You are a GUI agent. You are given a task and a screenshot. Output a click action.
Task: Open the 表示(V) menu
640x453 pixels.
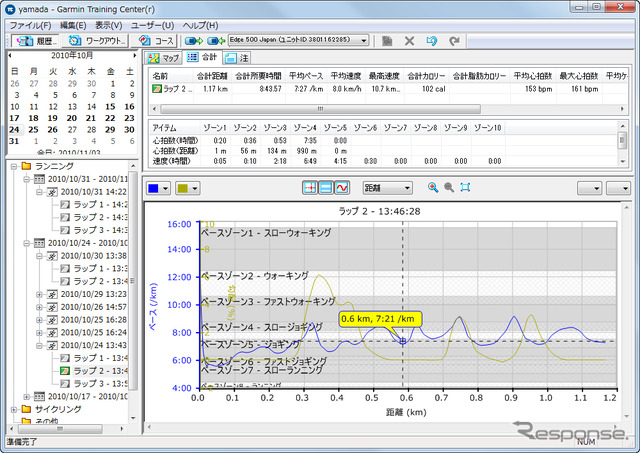[x=109, y=25]
